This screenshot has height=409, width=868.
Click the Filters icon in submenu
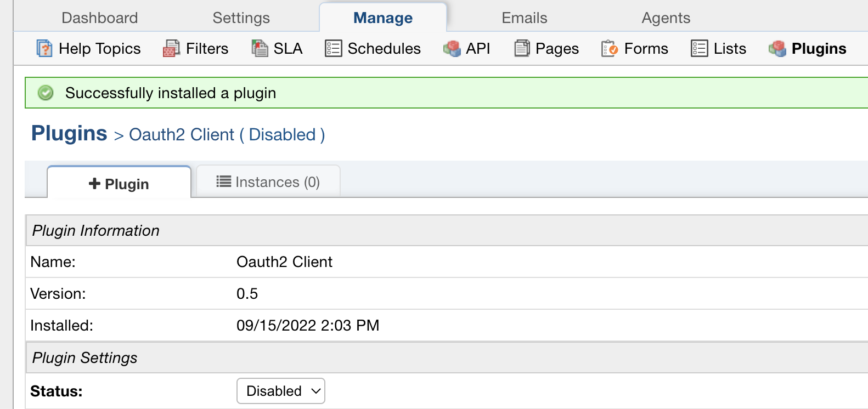click(x=171, y=49)
